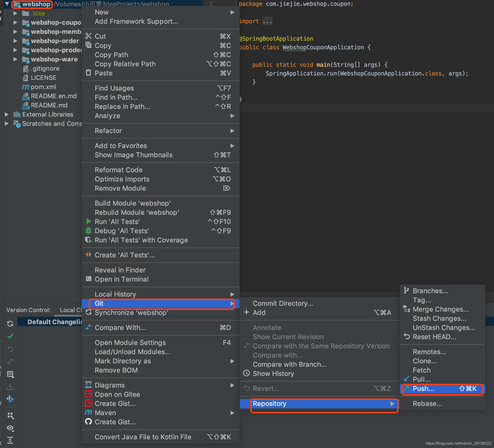Collapse the webshop project root node
This screenshot has width=494, height=448.
pos(7,4)
